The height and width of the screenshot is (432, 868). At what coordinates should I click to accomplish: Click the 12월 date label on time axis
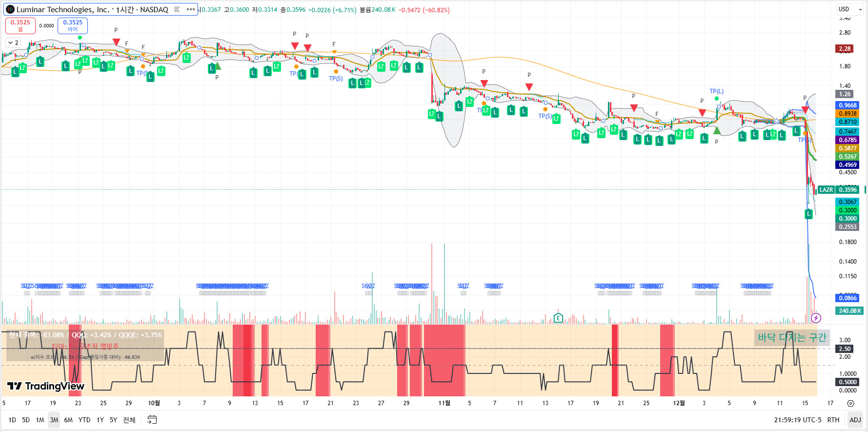point(679,403)
